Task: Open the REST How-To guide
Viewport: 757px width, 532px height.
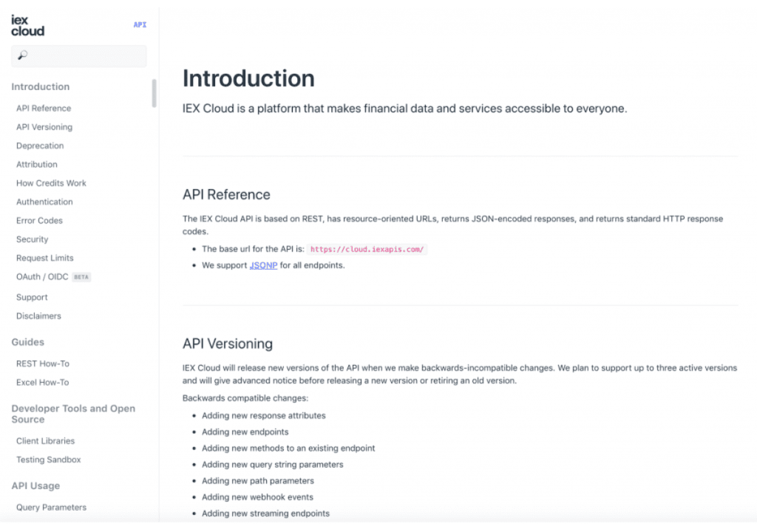Action: [x=43, y=364]
